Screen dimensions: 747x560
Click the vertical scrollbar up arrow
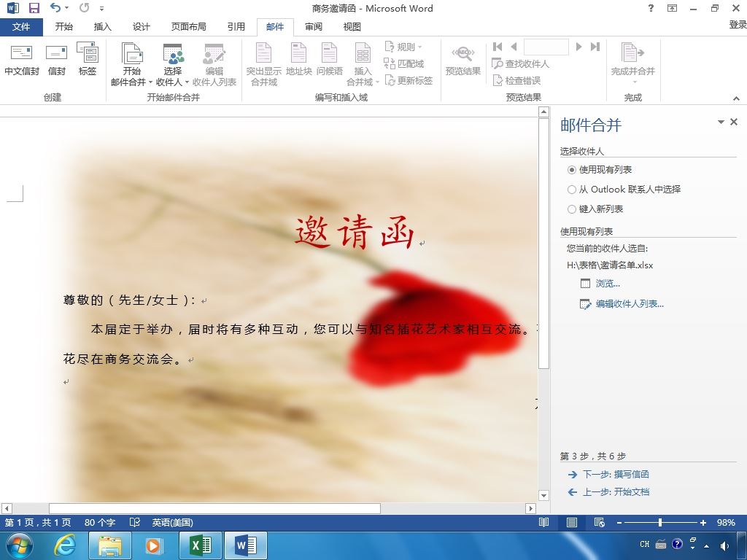tap(543, 112)
